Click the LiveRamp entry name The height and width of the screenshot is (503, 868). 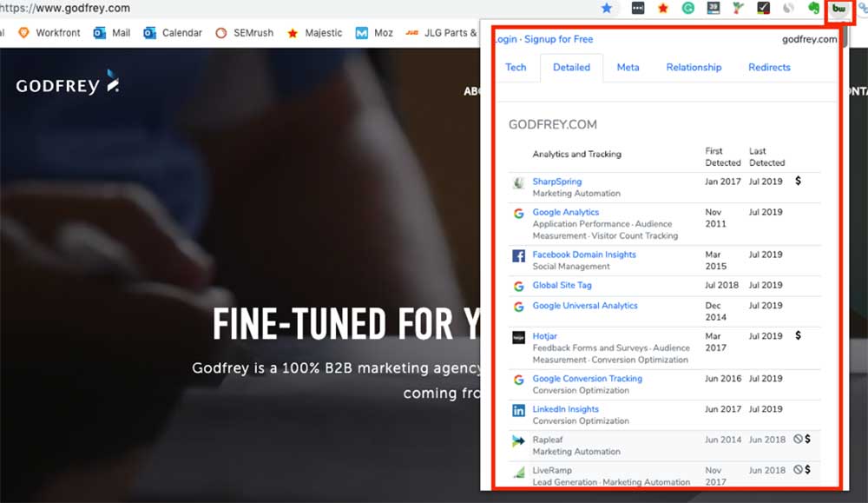point(552,470)
